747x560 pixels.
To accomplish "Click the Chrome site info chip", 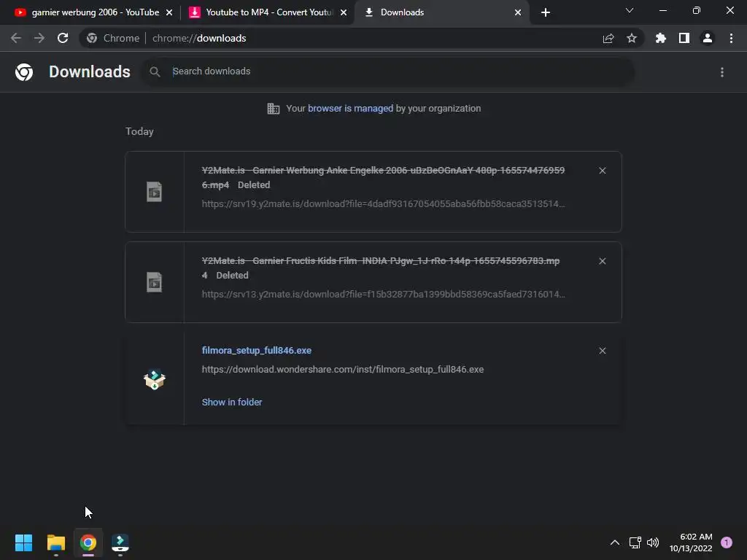I will (113, 38).
